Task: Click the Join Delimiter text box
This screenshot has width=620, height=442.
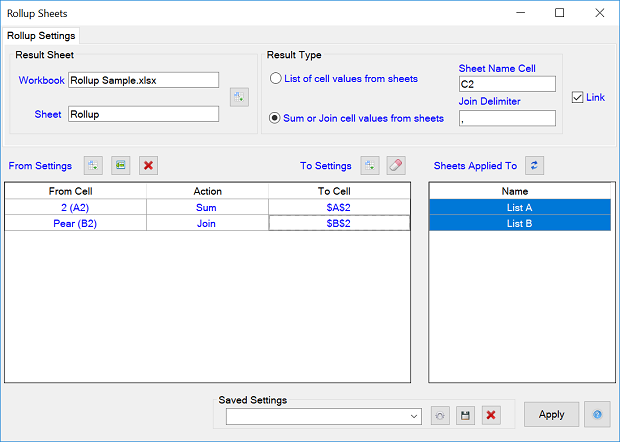Action: pos(506,118)
